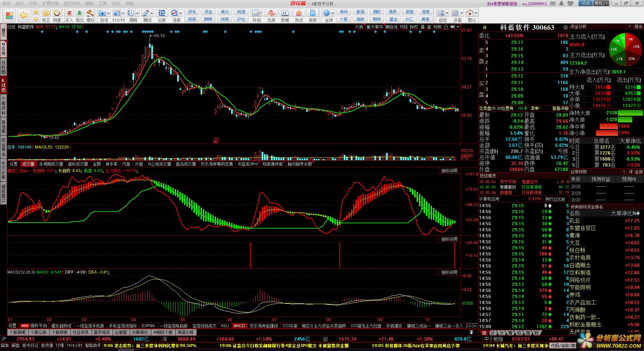
Task: Expand the dropdown arrow next to 周期
Action: (x=137, y=13)
